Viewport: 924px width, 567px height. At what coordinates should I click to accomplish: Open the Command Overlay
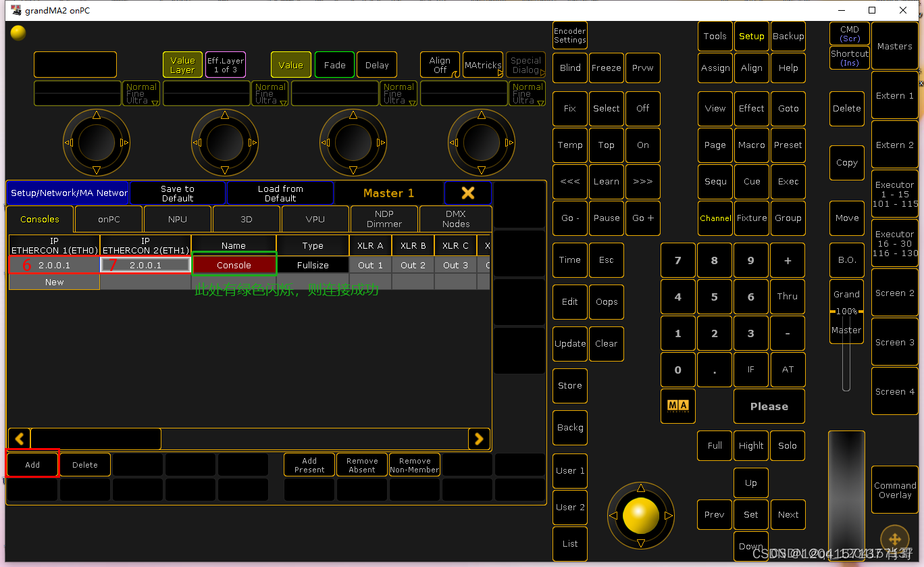[x=895, y=490]
